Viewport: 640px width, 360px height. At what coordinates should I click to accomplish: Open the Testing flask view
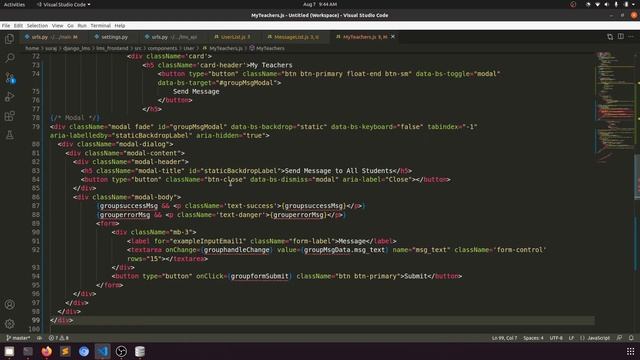pos(9,135)
